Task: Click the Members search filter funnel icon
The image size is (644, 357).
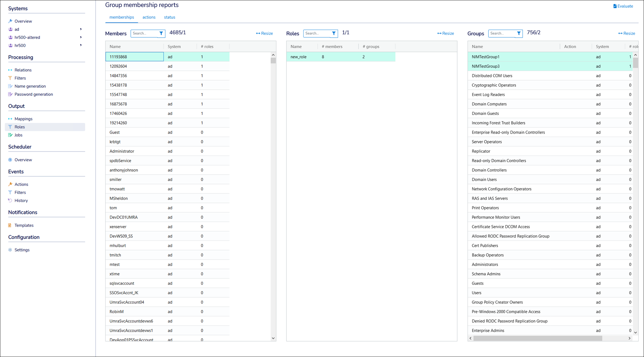Action: [161, 33]
